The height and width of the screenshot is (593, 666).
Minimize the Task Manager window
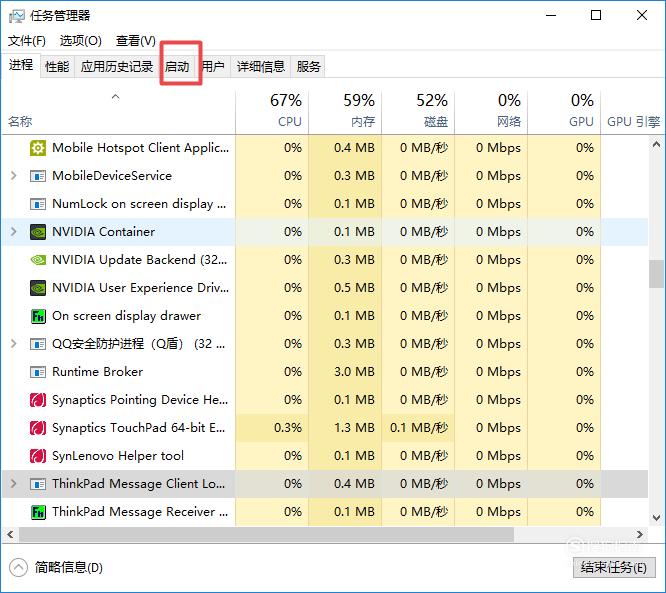click(551, 16)
